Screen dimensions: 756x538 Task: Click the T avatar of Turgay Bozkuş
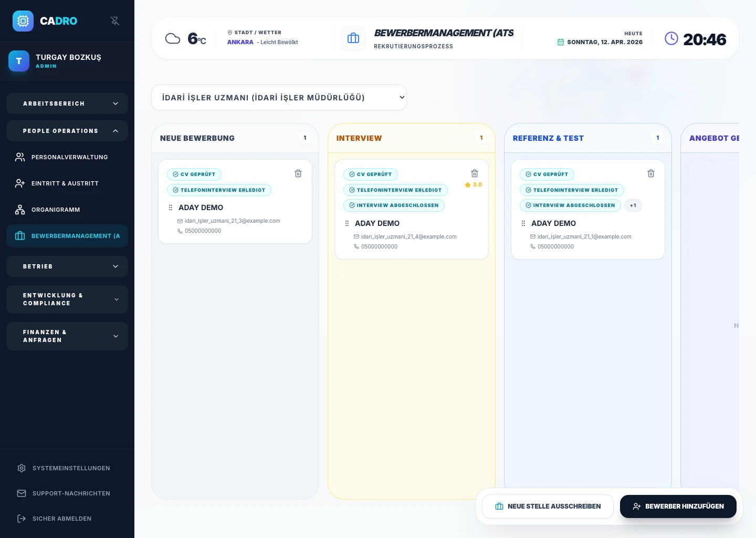point(19,61)
